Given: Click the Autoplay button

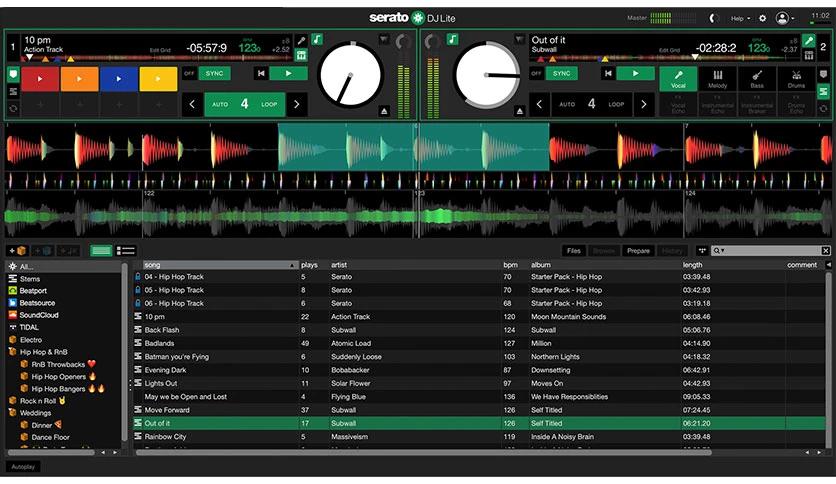Looking at the screenshot, I should click(23, 467).
